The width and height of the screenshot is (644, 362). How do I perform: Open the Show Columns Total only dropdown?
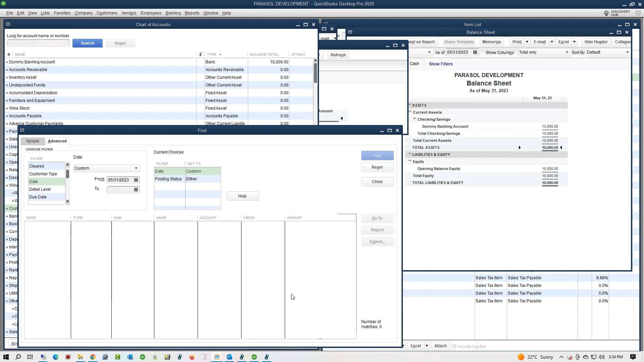567,52
